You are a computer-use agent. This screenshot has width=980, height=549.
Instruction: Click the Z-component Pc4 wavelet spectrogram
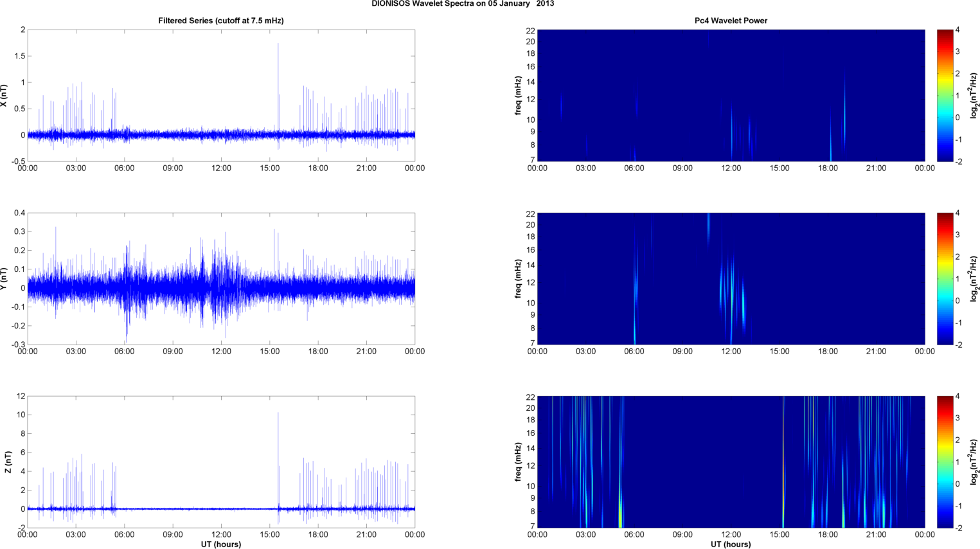coord(731,462)
